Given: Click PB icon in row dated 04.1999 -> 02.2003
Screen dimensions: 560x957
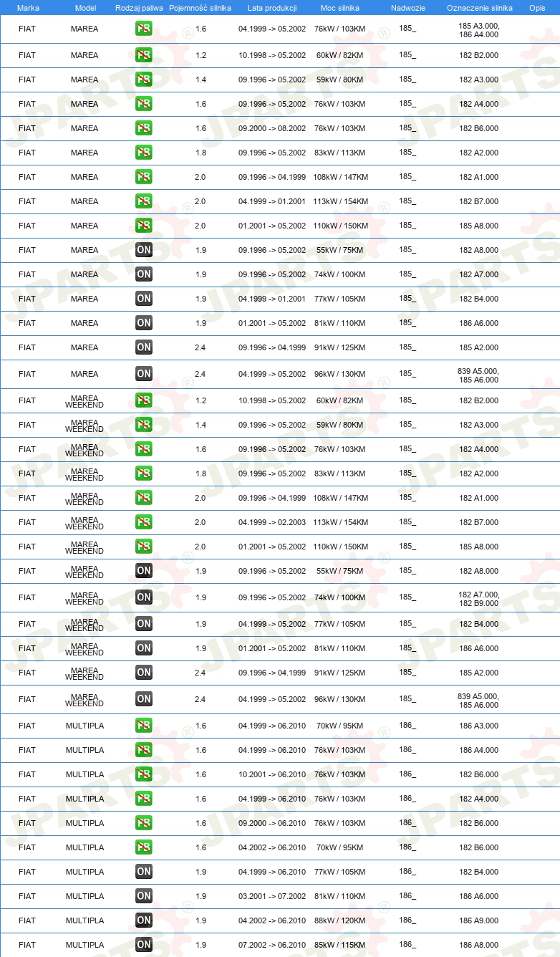Looking at the screenshot, I should (144, 522).
